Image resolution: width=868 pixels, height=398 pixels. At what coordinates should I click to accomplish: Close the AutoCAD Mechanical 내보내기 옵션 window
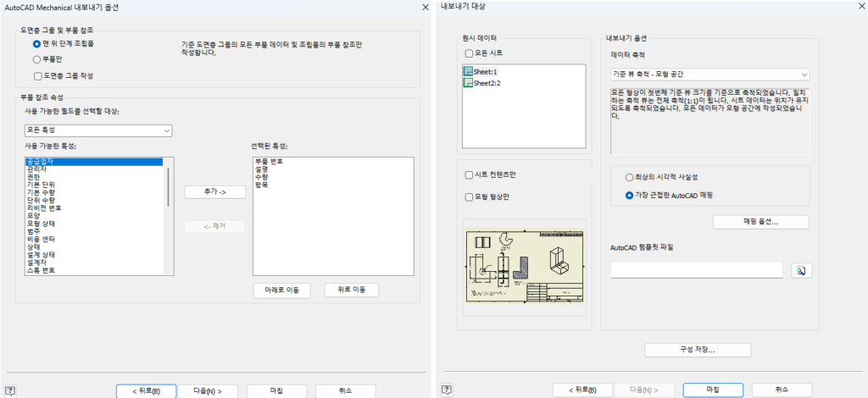coord(426,7)
